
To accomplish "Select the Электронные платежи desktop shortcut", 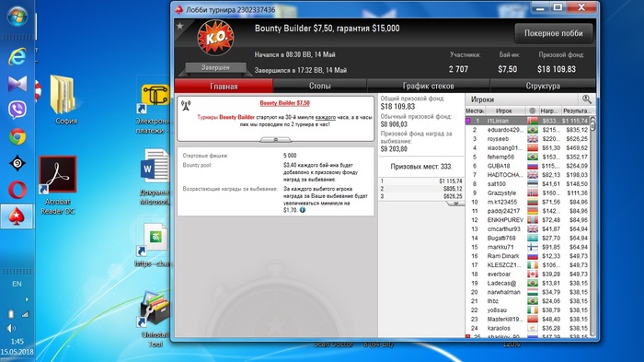I will tap(154, 109).
